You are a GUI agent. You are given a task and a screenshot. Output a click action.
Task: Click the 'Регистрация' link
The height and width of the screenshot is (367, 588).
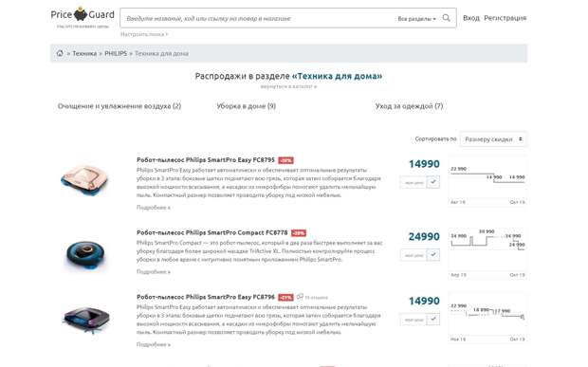coord(505,18)
